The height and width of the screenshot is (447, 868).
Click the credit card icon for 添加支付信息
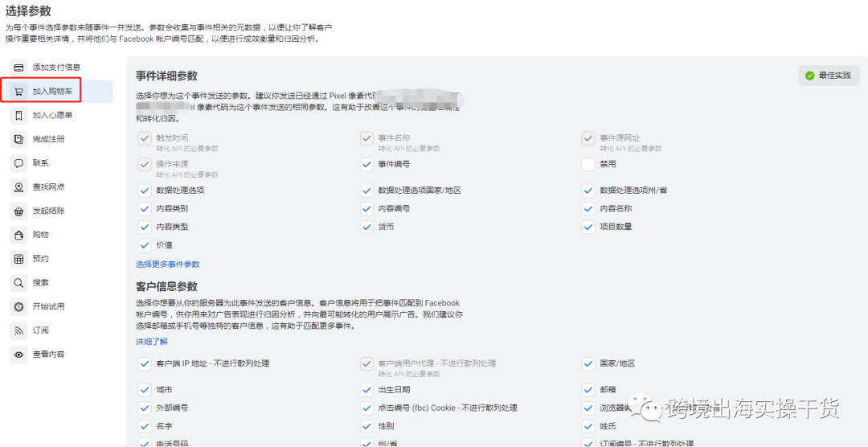(18, 68)
